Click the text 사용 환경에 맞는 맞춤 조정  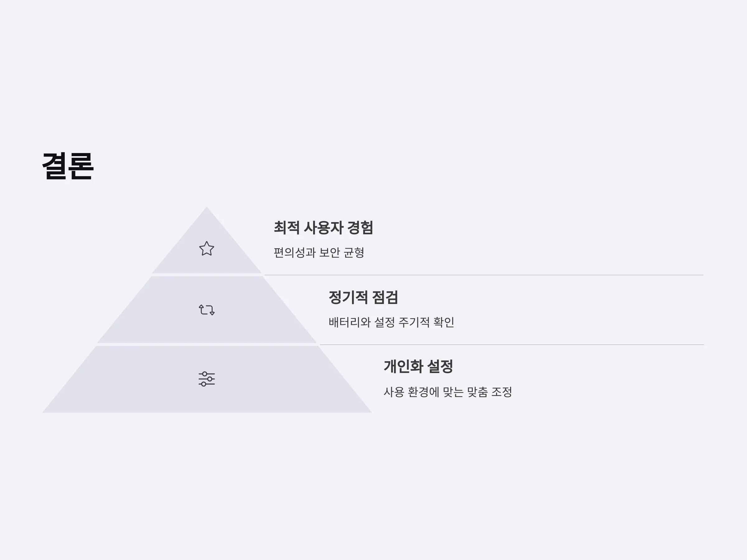448,392
